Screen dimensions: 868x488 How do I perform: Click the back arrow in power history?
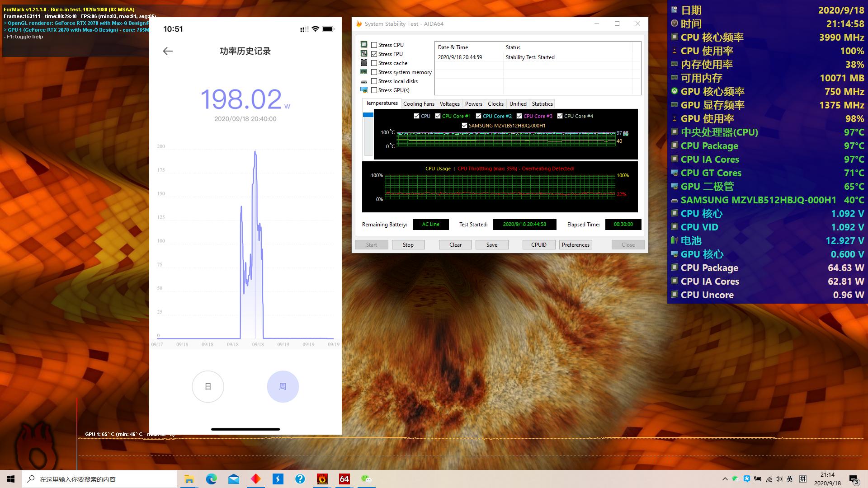[x=168, y=51]
